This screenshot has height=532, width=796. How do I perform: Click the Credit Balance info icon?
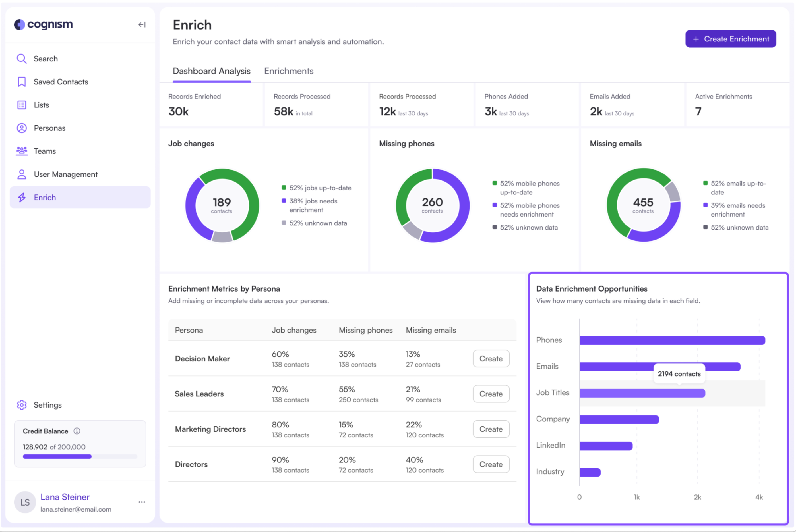(x=77, y=431)
